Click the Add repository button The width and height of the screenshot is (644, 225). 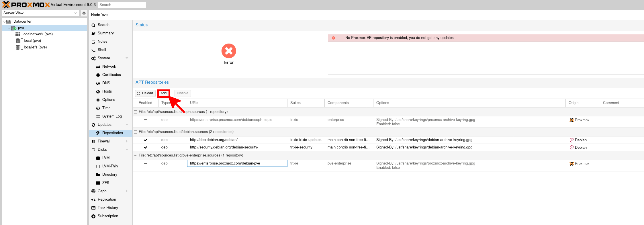pos(164,93)
